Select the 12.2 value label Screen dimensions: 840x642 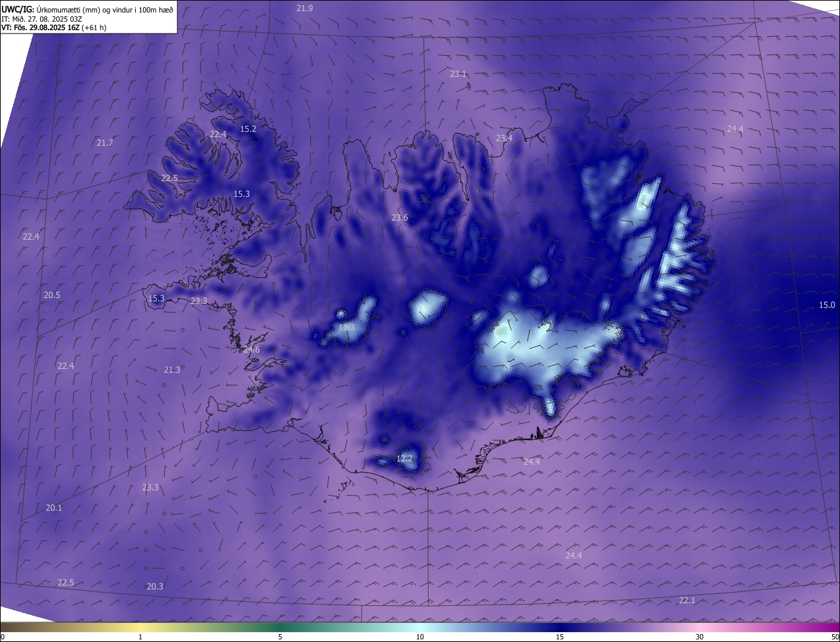point(405,458)
